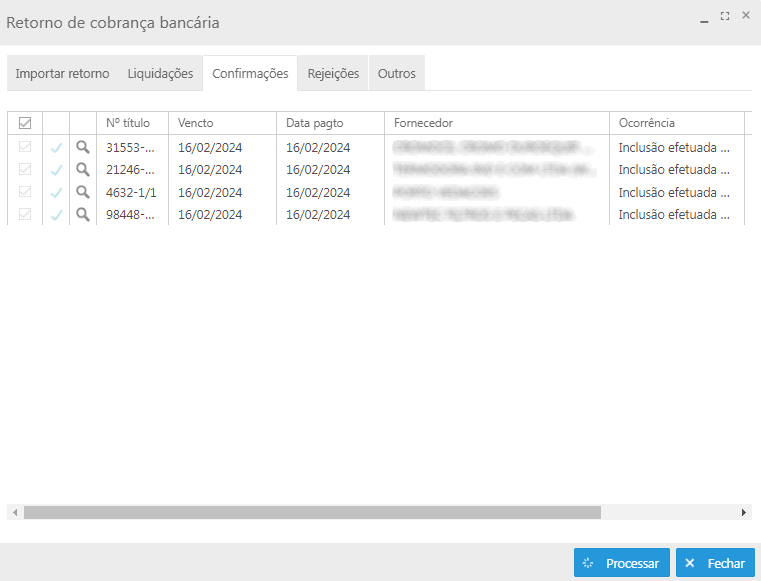Switch to the Liquidações tab
Viewport: 761px width, 581px height.
click(x=160, y=74)
